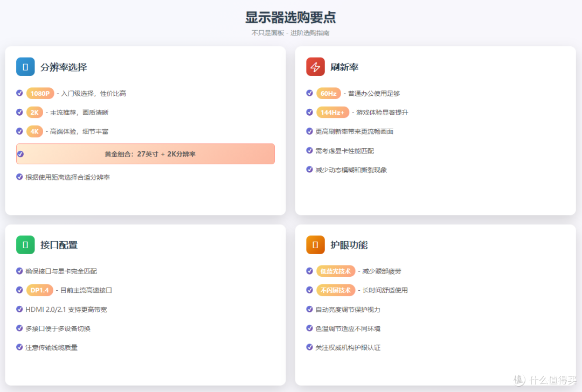Click the text 关注权威机构护眼认证
This screenshot has width=582, height=392.
click(x=348, y=347)
